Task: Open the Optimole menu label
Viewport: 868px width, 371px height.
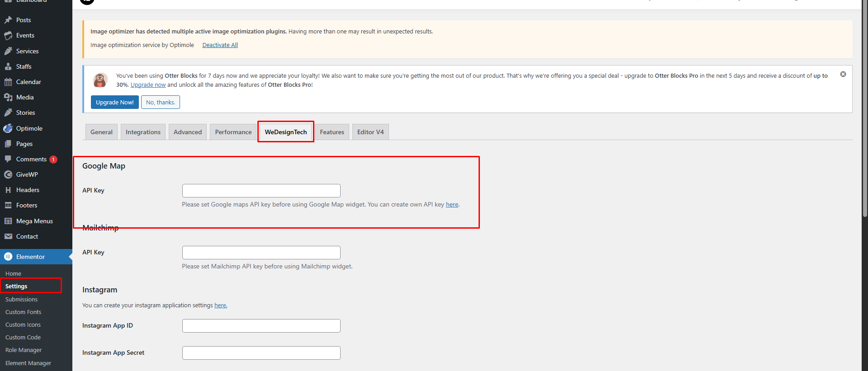Action: pyautogui.click(x=29, y=128)
